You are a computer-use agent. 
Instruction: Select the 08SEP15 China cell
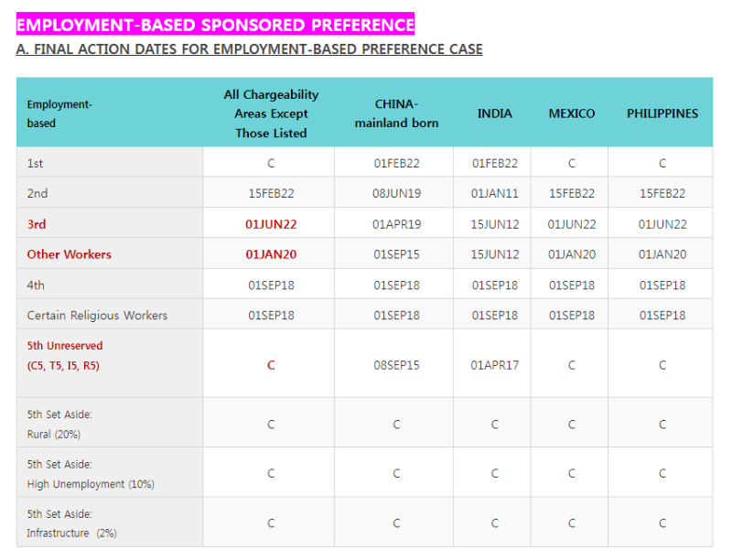pos(396,365)
